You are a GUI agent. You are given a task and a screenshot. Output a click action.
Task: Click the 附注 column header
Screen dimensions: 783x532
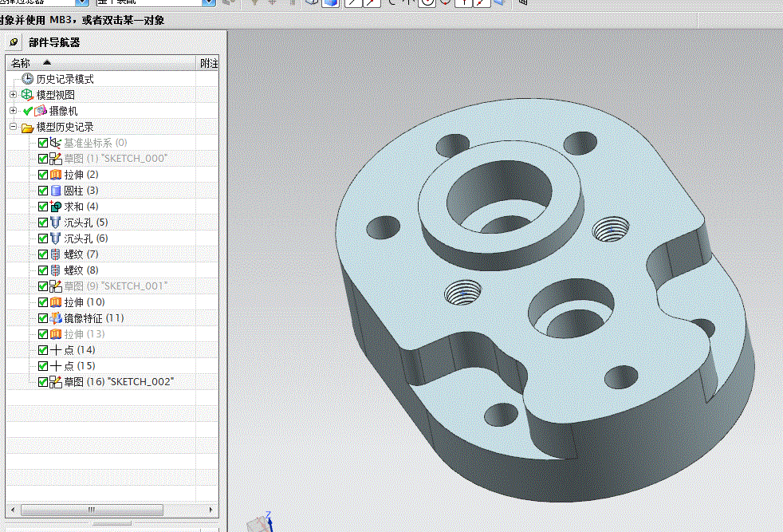pyautogui.click(x=208, y=63)
